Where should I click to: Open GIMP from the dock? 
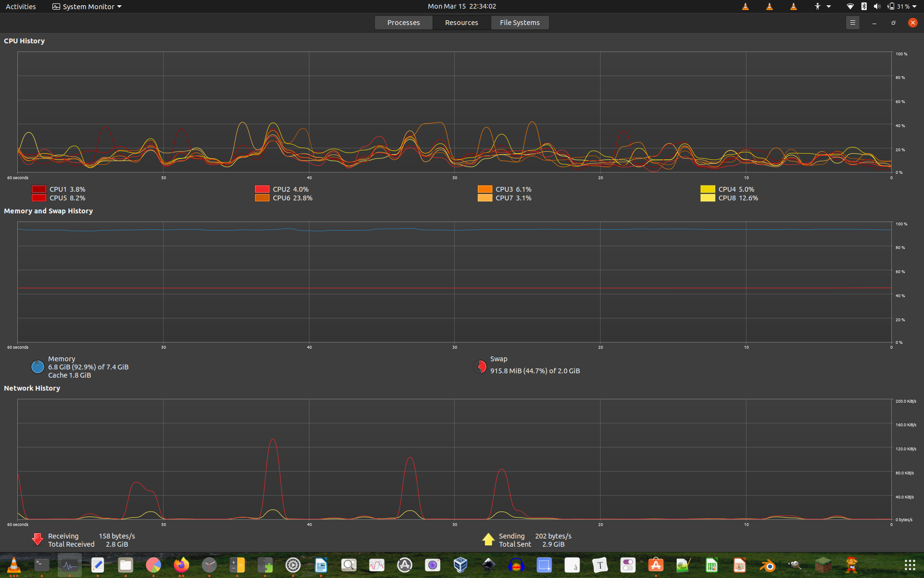[x=796, y=565]
